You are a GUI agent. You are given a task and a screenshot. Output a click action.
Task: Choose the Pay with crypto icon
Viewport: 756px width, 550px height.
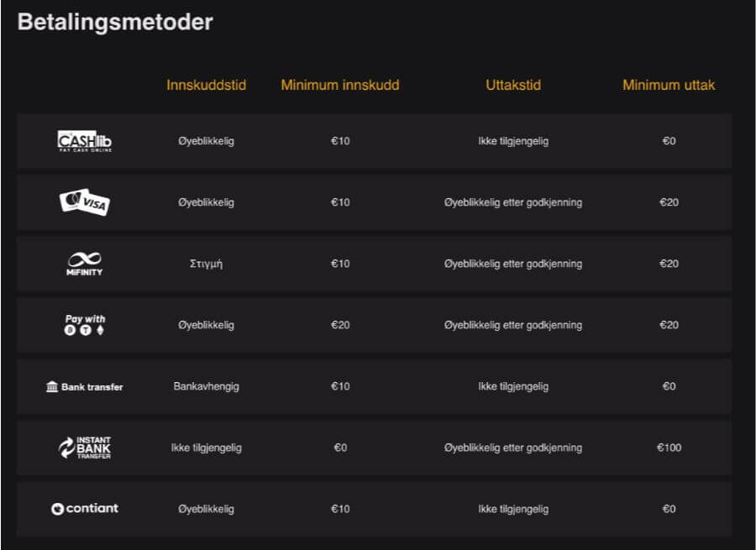point(85,325)
